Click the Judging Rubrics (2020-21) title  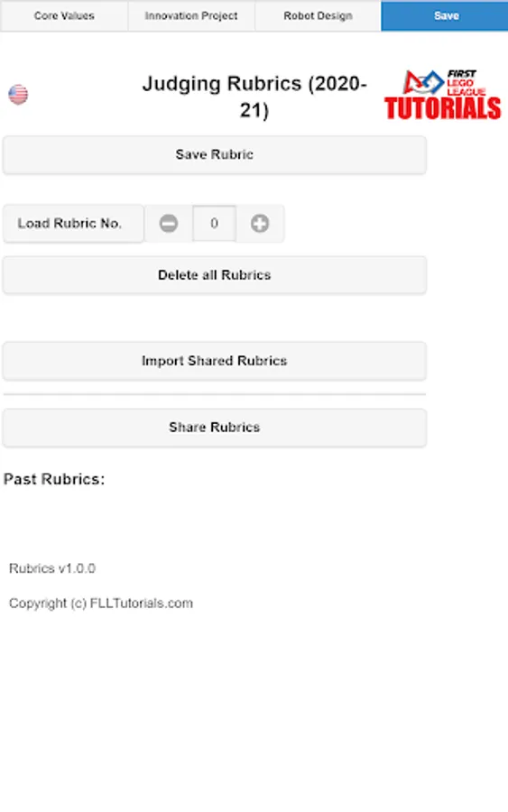click(x=254, y=97)
